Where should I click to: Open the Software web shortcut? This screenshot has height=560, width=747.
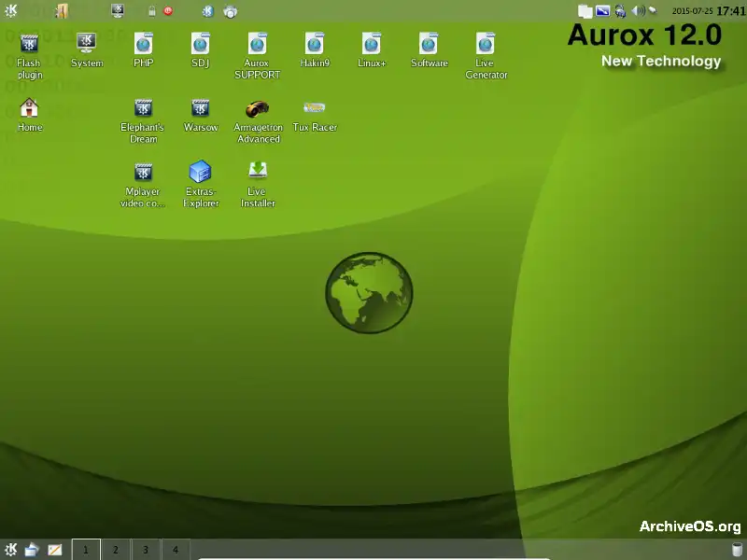click(x=429, y=44)
